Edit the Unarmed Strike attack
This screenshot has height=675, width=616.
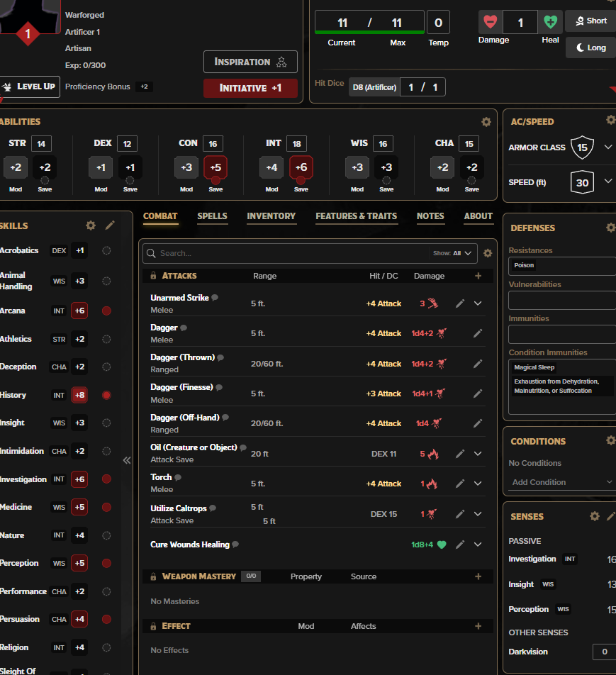point(460,303)
